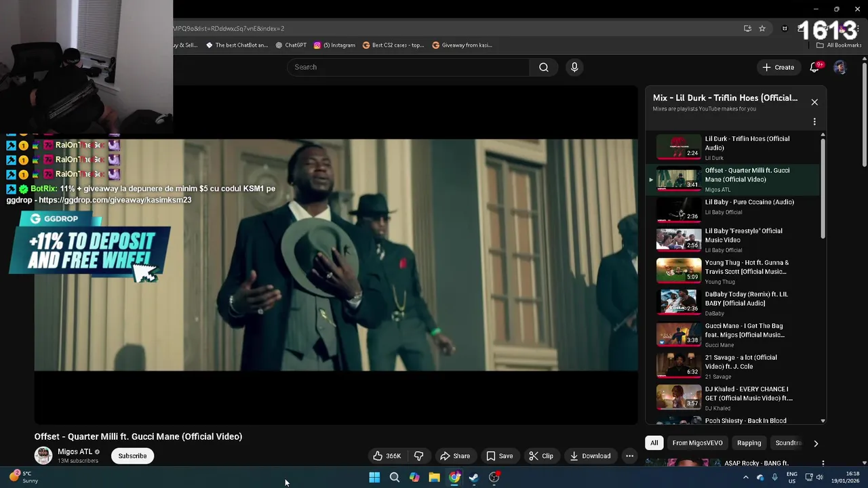This screenshot has height=488, width=868.
Task: Click the YouTube search magnifier button
Action: tap(543, 67)
